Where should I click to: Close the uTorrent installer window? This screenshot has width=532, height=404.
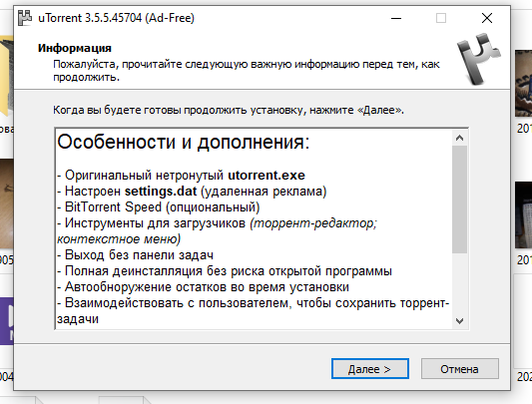487,18
